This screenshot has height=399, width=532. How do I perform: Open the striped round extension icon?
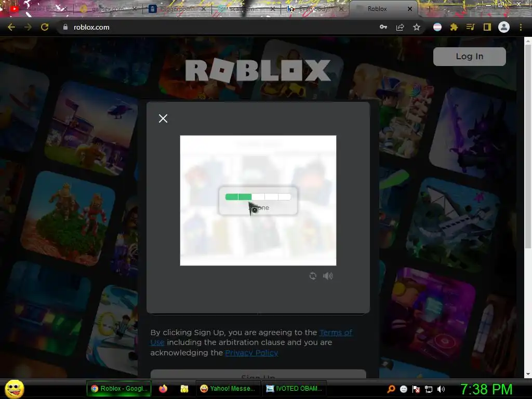click(437, 27)
